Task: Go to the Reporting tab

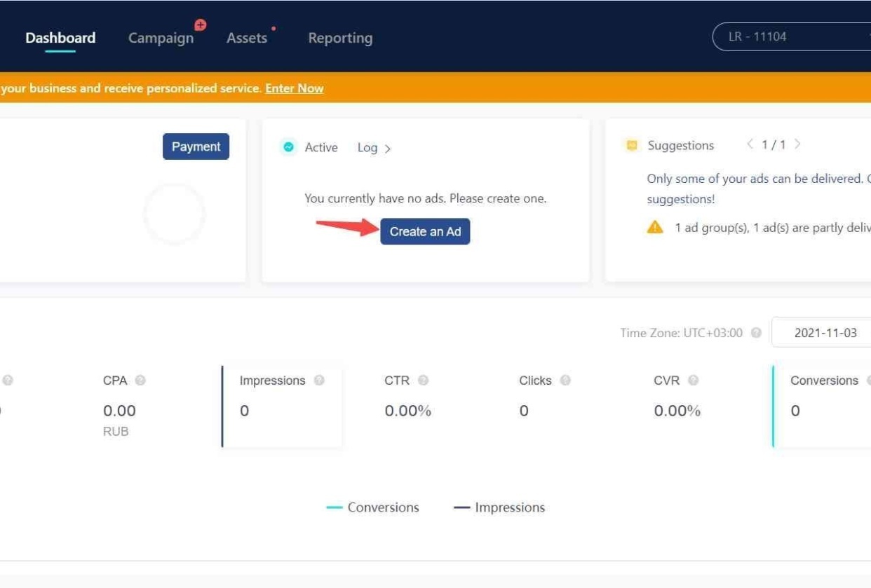Action: coord(340,38)
